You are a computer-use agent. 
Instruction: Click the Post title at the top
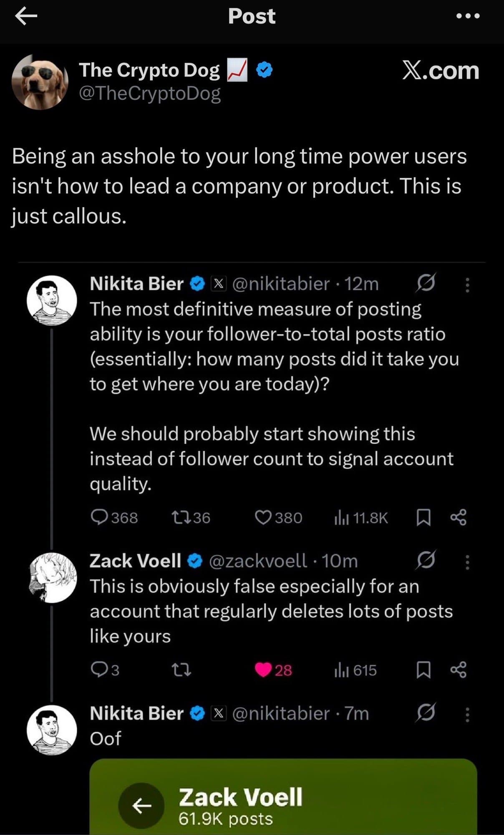pyautogui.click(x=252, y=17)
